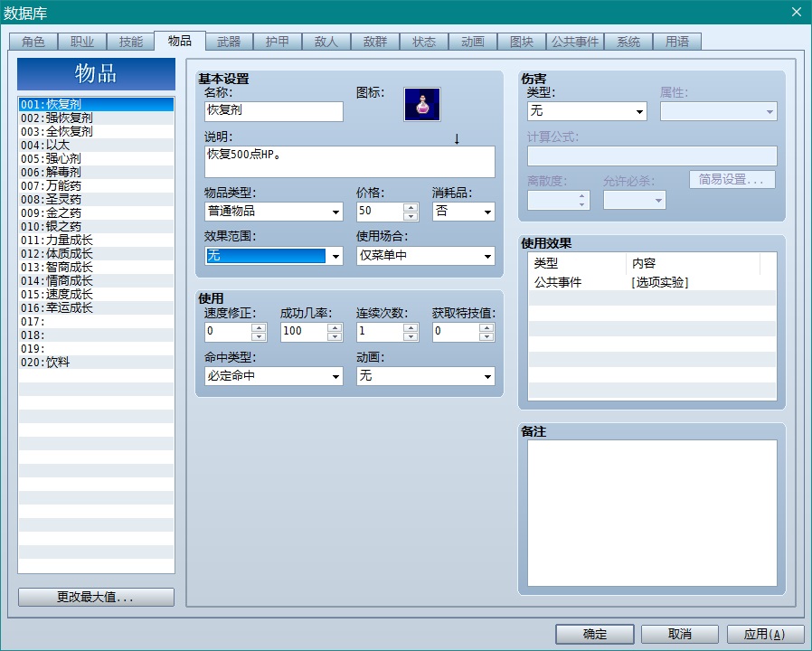The height and width of the screenshot is (651, 812).
Task: Select item 007:万能药 in the list
Action: click(96, 186)
